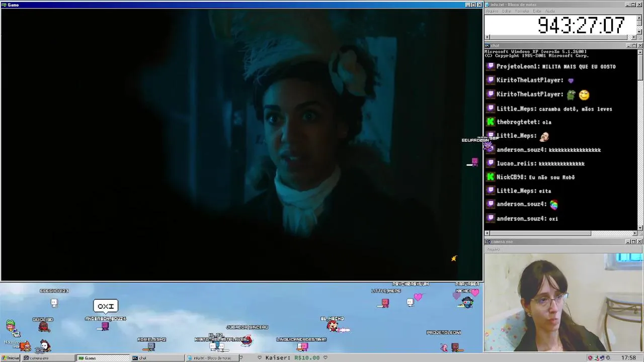The width and height of the screenshot is (644, 362).
Task: Click 'Kaiser: R$10.00' donation text
Action: point(292,357)
